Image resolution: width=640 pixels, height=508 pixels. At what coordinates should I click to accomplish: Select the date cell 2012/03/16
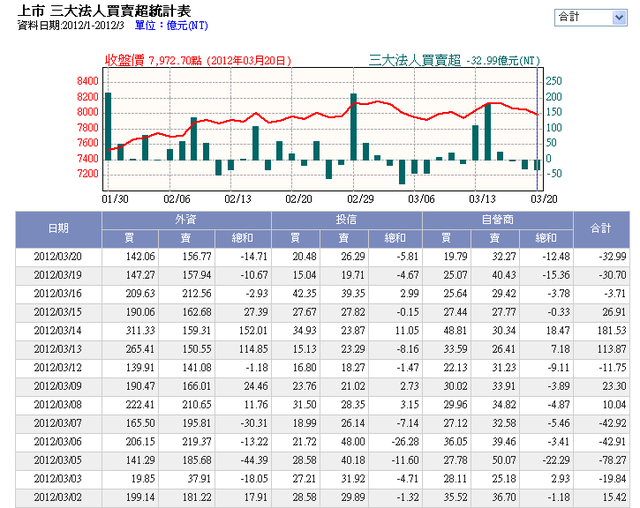58,294
